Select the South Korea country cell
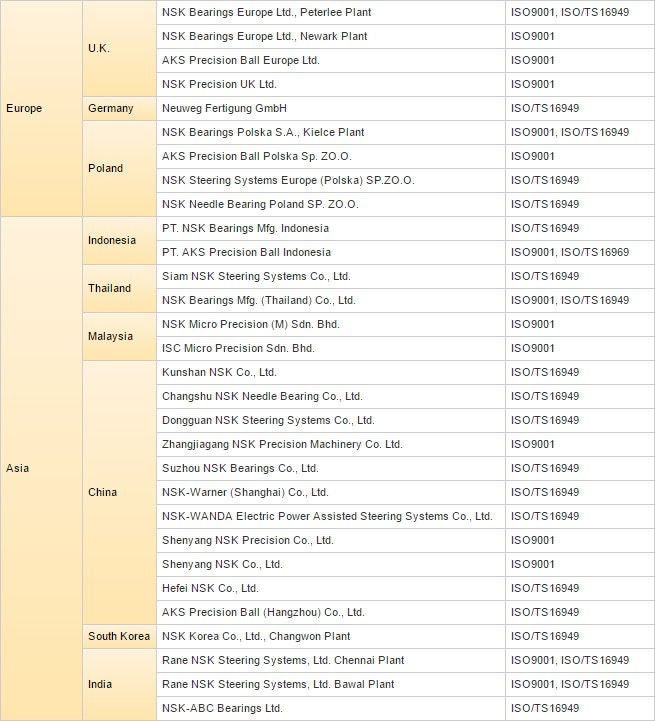This screenshot has height=721, width=655. tap(119, 636)
